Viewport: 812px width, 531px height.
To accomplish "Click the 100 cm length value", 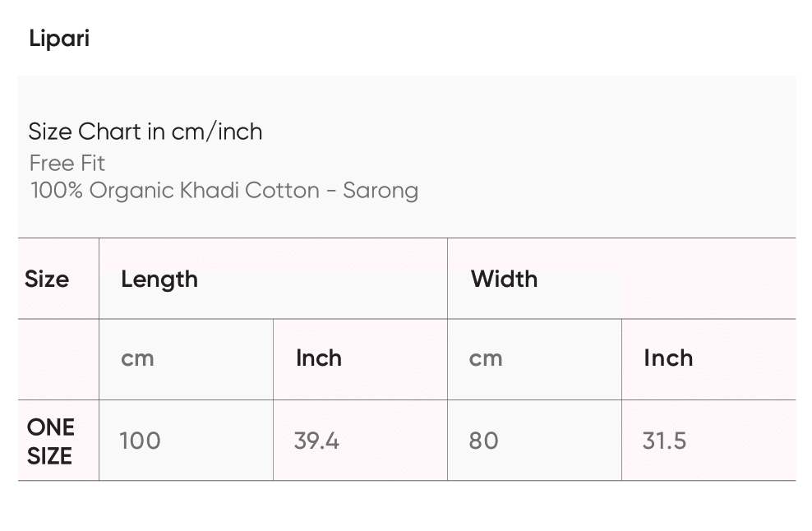I will coord(140,441).
